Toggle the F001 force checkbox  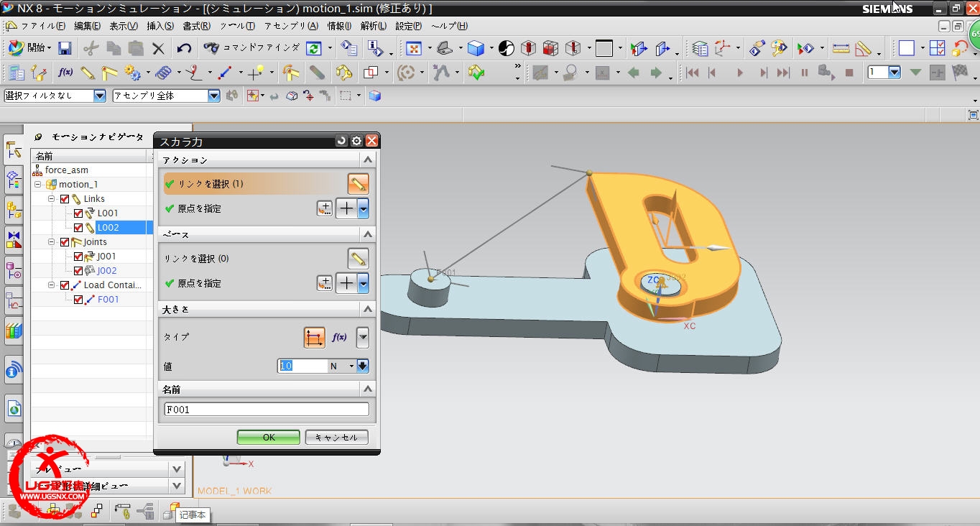78,300
